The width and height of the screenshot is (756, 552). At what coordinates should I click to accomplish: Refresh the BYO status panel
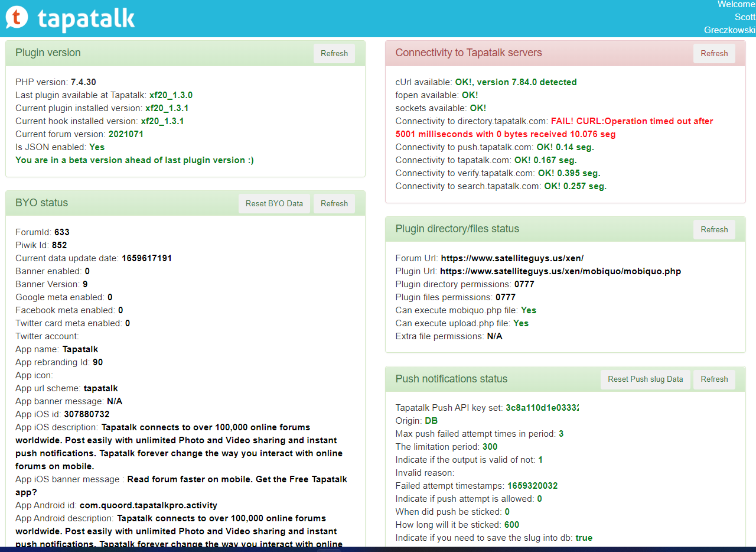pyautogui.click(x=334, y=203)
